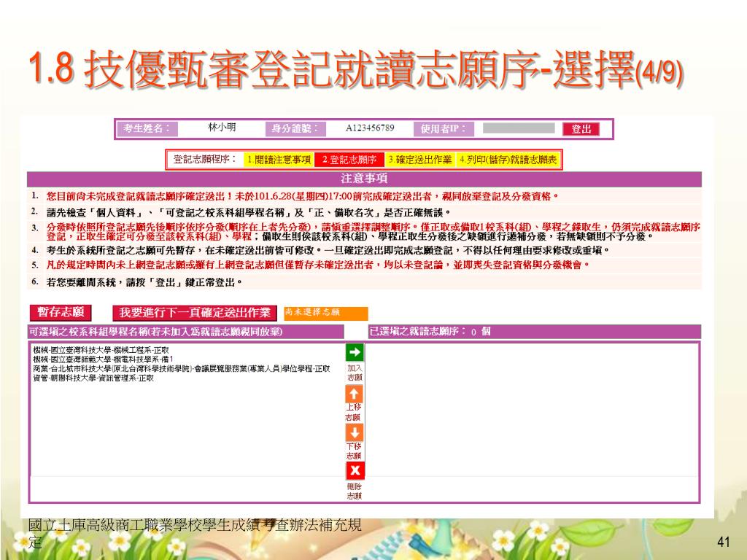This screenshot has height=560, width=747.
Task: Click the red 登出 logout button
Action: point(581,129)
